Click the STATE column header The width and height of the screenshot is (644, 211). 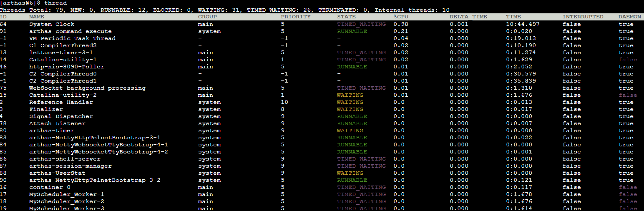[x=346, y=17]
